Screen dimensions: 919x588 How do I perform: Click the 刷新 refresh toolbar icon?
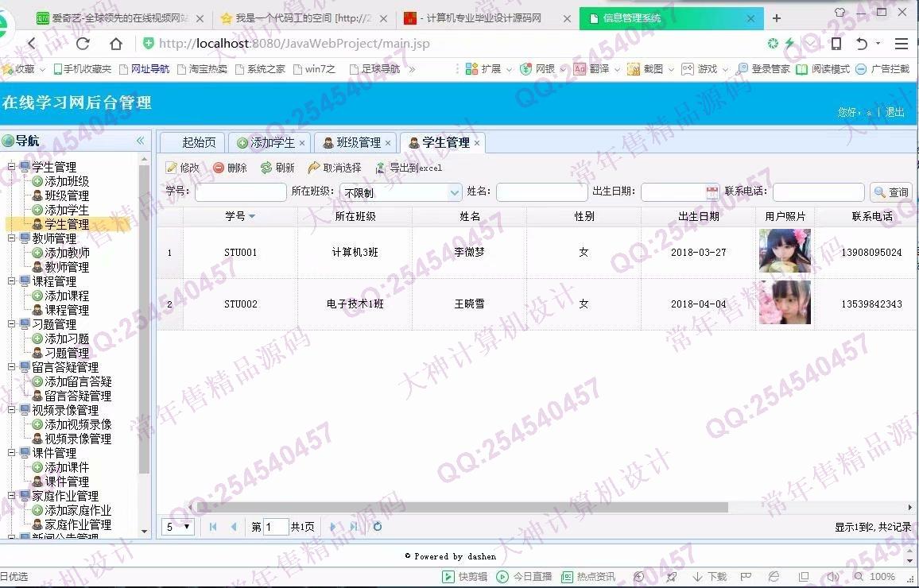pos(277,168)
